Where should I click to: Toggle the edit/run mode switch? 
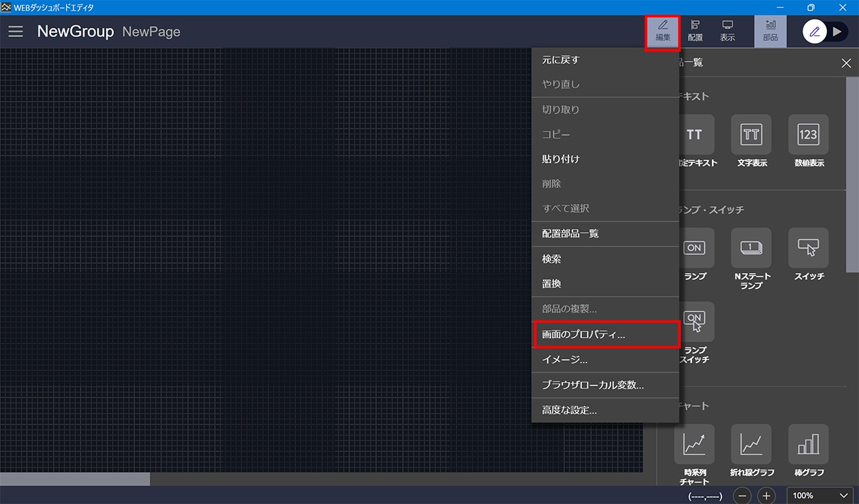pos(825,32)
